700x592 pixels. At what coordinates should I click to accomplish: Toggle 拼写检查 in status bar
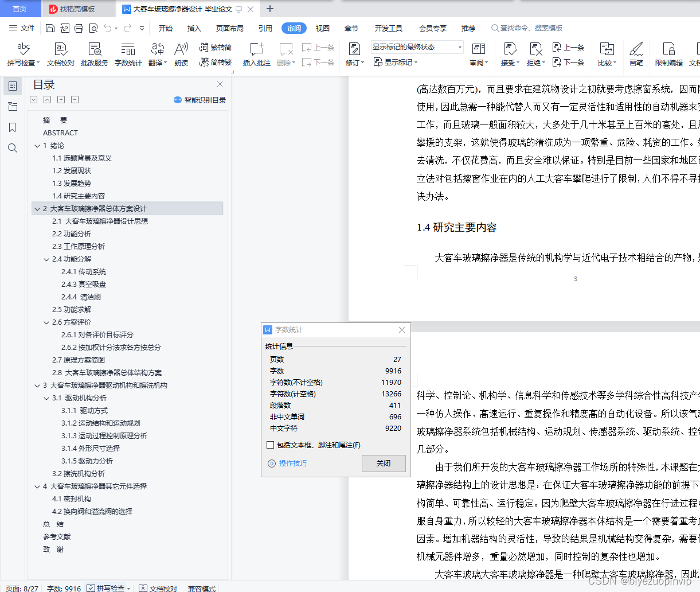pos(109,588)
